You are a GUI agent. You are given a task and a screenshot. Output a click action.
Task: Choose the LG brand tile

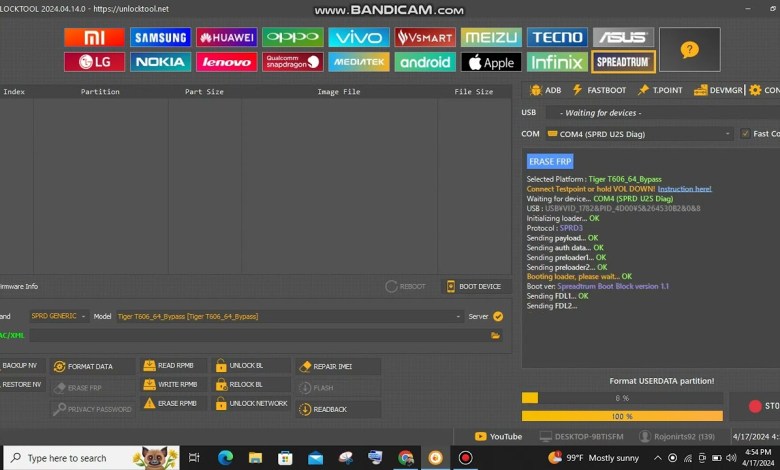[x=94, y=62]
